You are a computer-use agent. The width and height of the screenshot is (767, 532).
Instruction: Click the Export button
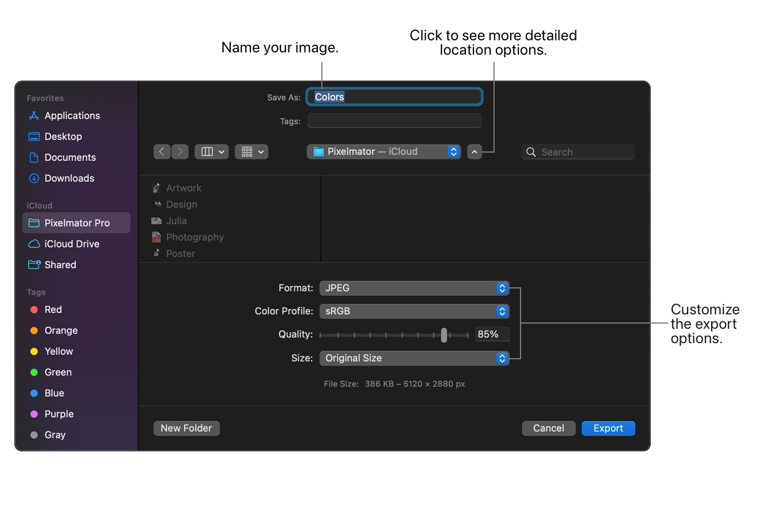click(608, 428)
